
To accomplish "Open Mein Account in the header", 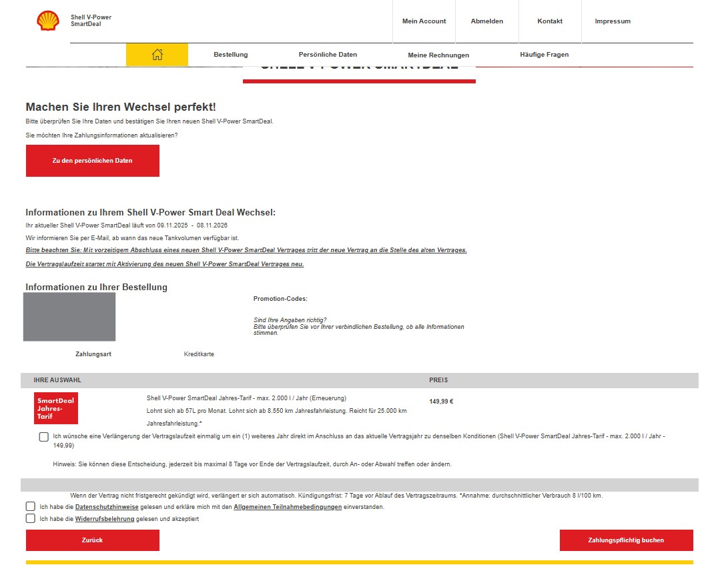I will point(424,21).
